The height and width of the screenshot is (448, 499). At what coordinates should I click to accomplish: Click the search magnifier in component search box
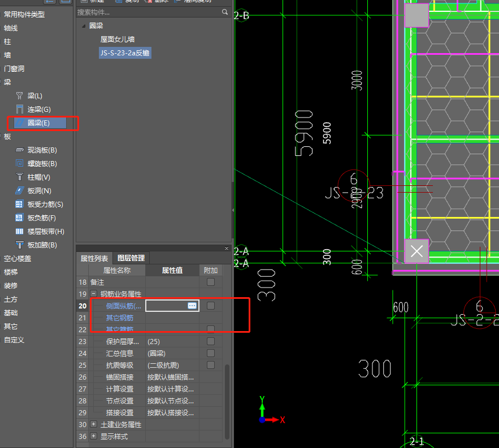coord(225,12)
